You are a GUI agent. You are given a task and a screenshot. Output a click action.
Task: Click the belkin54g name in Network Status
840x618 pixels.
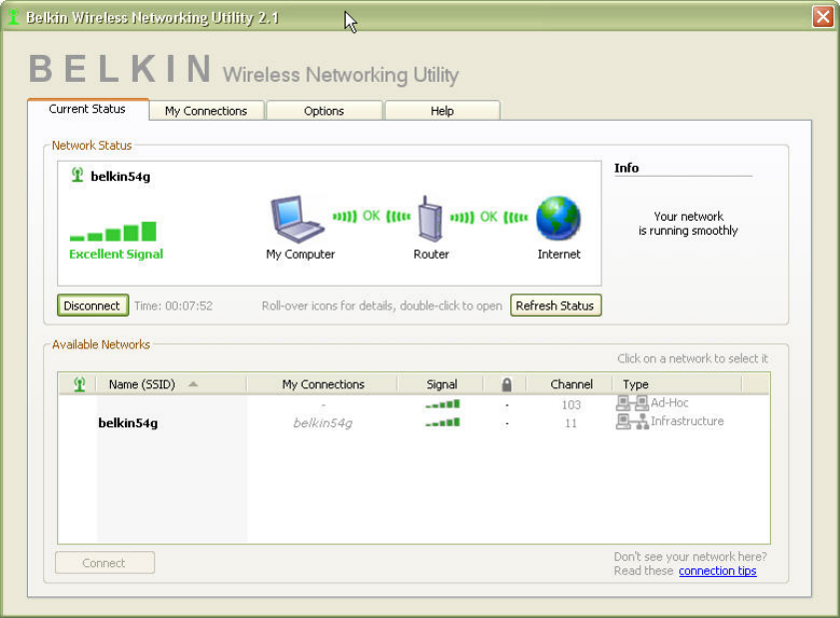121,176
